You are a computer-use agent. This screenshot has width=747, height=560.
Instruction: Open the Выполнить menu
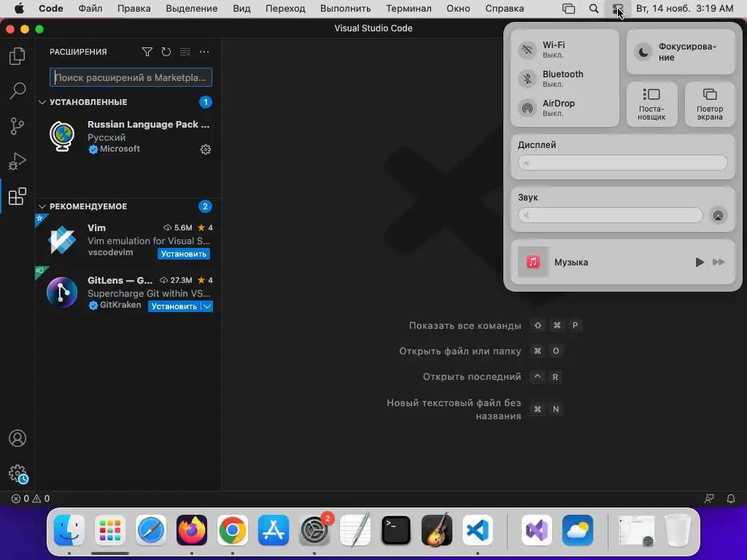(345, 9)
